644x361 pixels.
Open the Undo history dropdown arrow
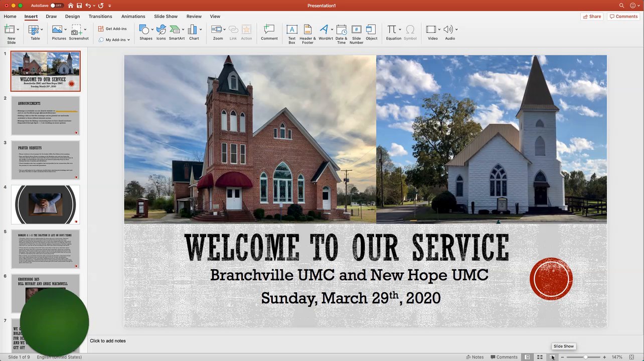coord(94,6)
